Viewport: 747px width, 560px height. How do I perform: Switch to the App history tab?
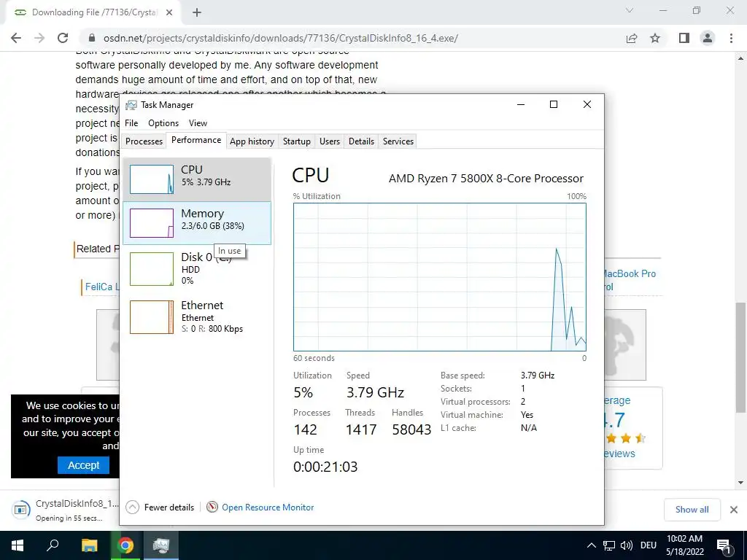tap(252, 141)
